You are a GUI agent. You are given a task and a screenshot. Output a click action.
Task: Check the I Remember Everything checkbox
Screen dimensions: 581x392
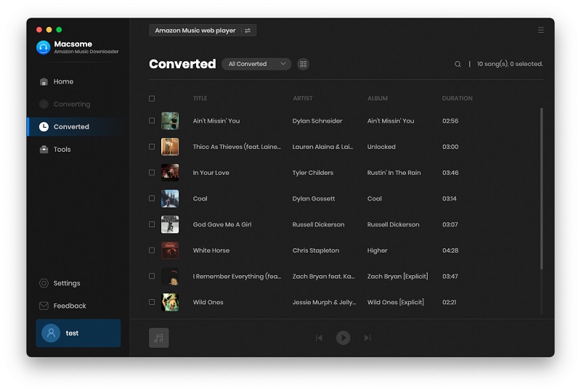point(152,276)
